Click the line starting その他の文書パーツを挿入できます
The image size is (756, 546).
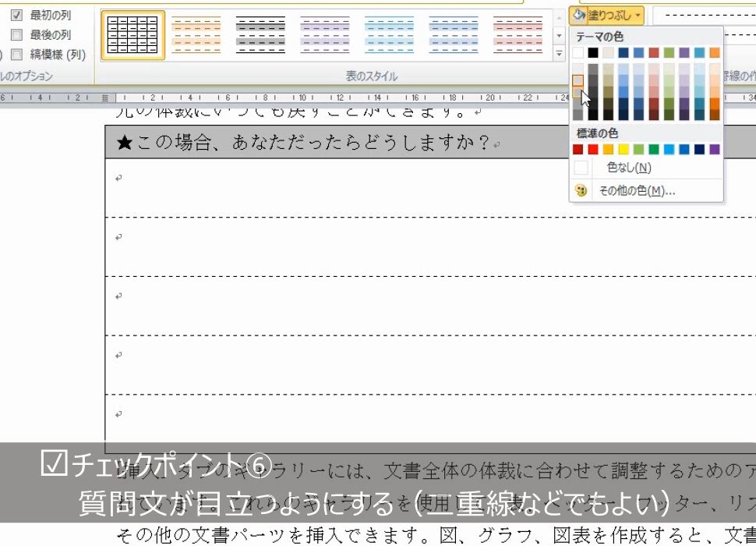pyautogui.click(x=436, y=535)
